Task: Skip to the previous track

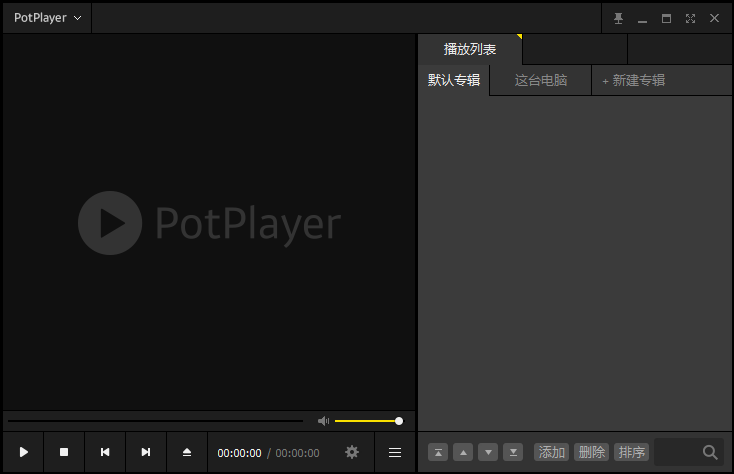Action: tap(105, 452)
